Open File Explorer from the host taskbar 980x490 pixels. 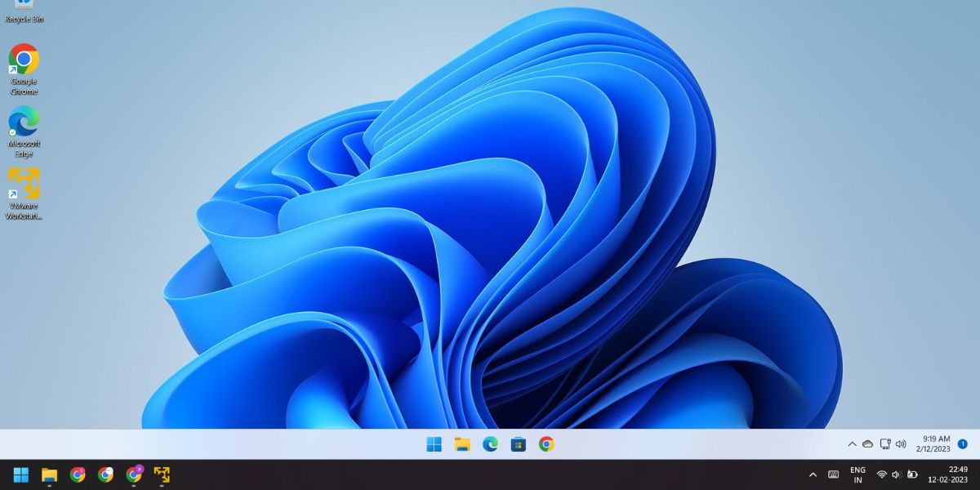click(50, 474)
